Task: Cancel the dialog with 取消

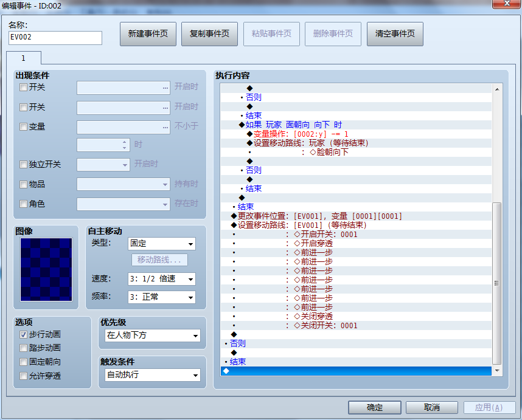Action: (432, 407)
